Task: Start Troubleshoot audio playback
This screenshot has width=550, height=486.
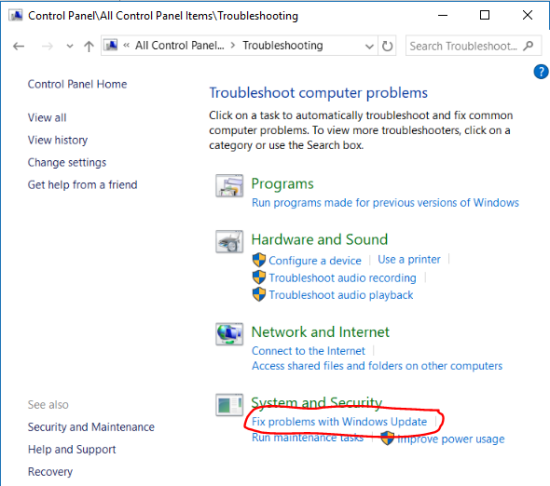Action: 341,295
